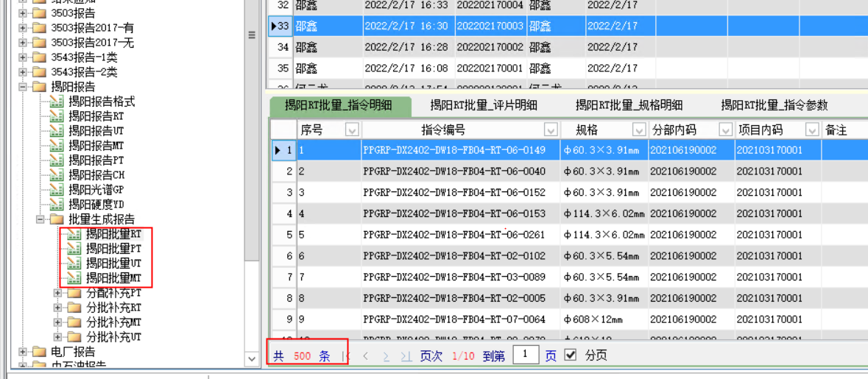Expand the 分批补充RT folder
The width and height of the screenshot is (868, 379).
coord(58,308)
